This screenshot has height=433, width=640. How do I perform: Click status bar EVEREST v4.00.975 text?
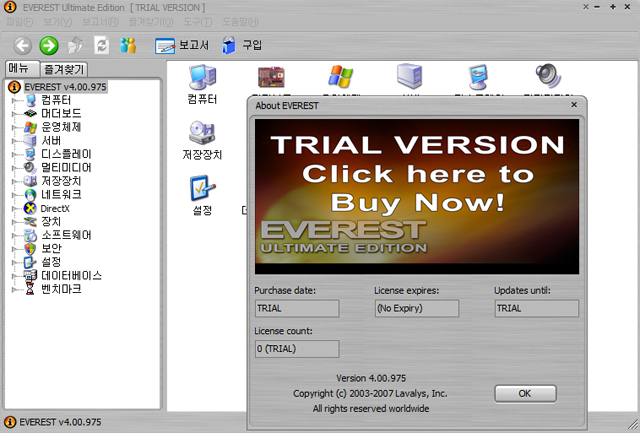[60, 422]
